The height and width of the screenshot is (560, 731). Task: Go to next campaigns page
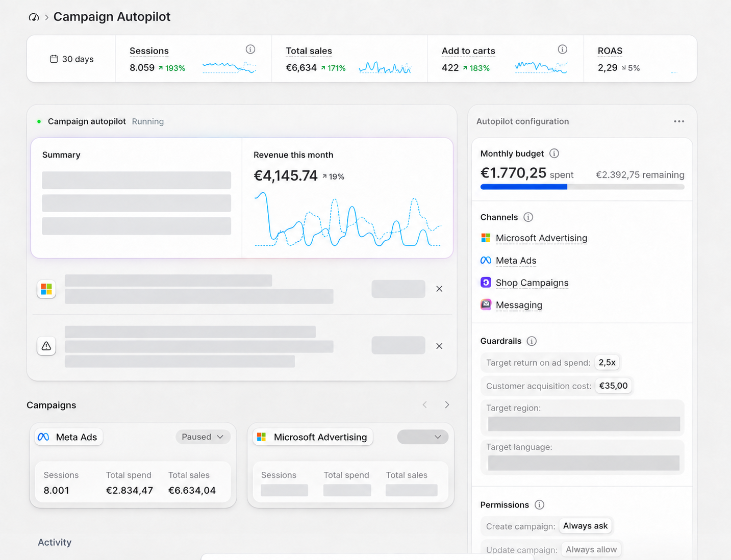(x=447, y=405)
